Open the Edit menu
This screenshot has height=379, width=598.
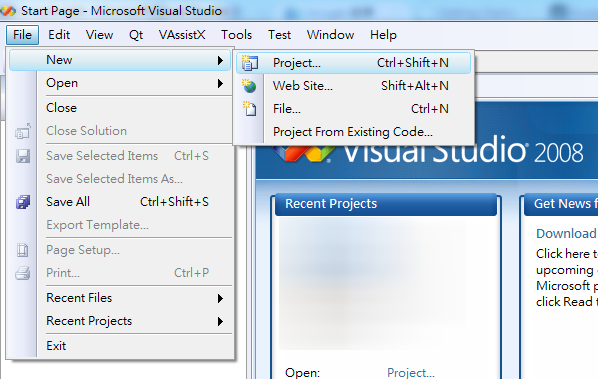point(59,35)
